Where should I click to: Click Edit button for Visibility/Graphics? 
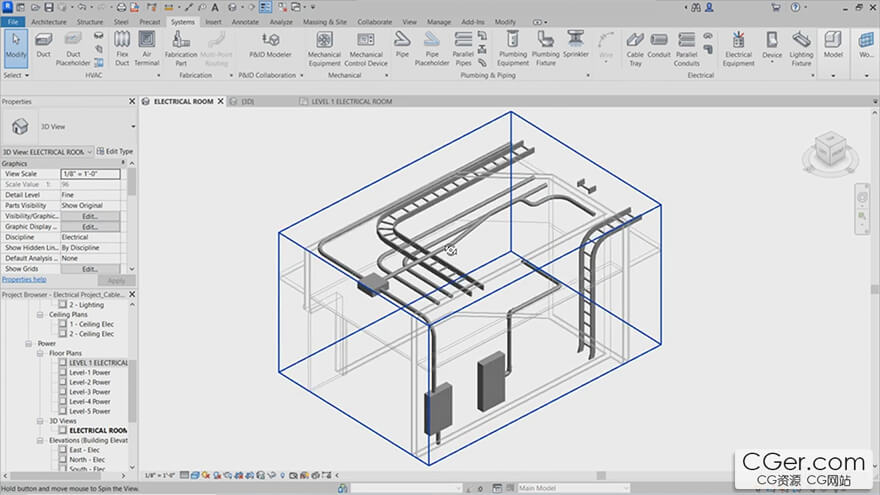(x=90, y=216)
